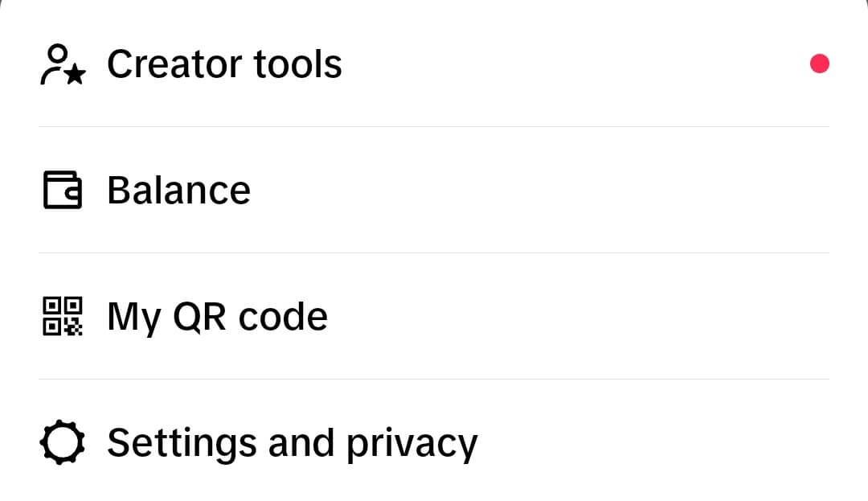Click the wallet icon beside Balance
868x501 pixels.
(x=63, y=190)
